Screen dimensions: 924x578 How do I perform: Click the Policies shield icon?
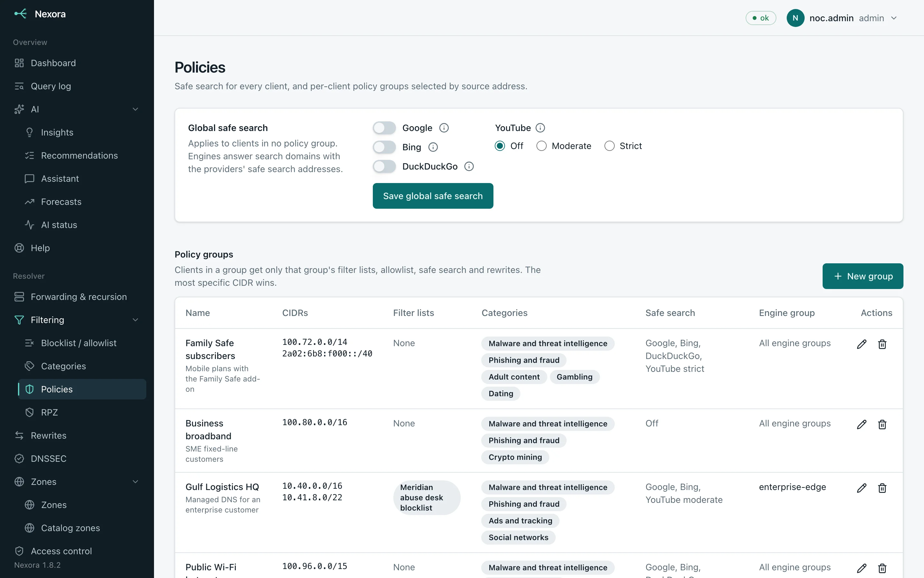coord(30,389)
